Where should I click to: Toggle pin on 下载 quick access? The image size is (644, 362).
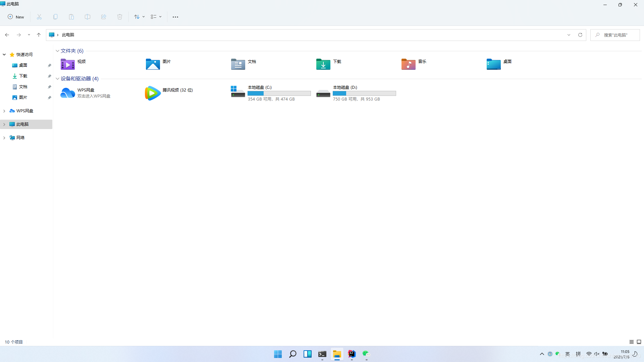[x=50, y=76]
